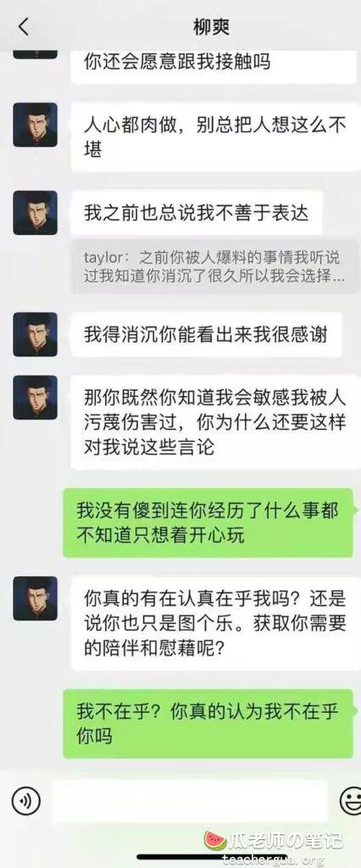Tap the back arrow in the header
Viewport: 361px width, 868px height.
tap(23, 26)
